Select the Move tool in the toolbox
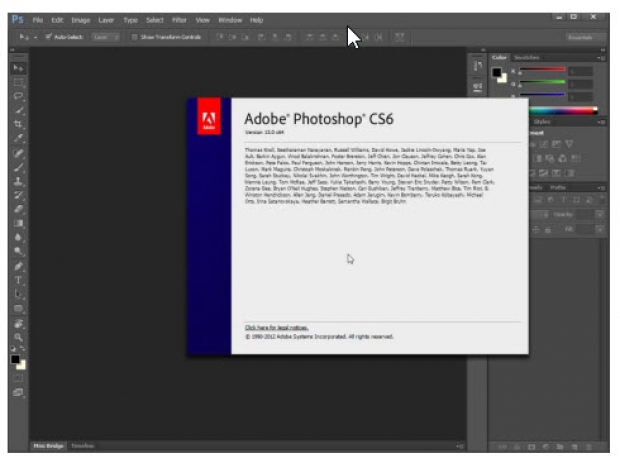The image size is (620, 458). pos(18,68)
